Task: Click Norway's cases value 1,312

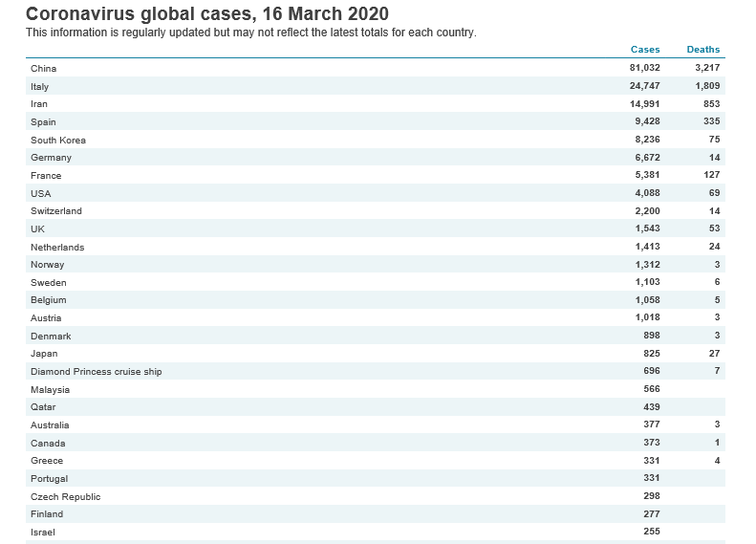Action: click(647, 264)
